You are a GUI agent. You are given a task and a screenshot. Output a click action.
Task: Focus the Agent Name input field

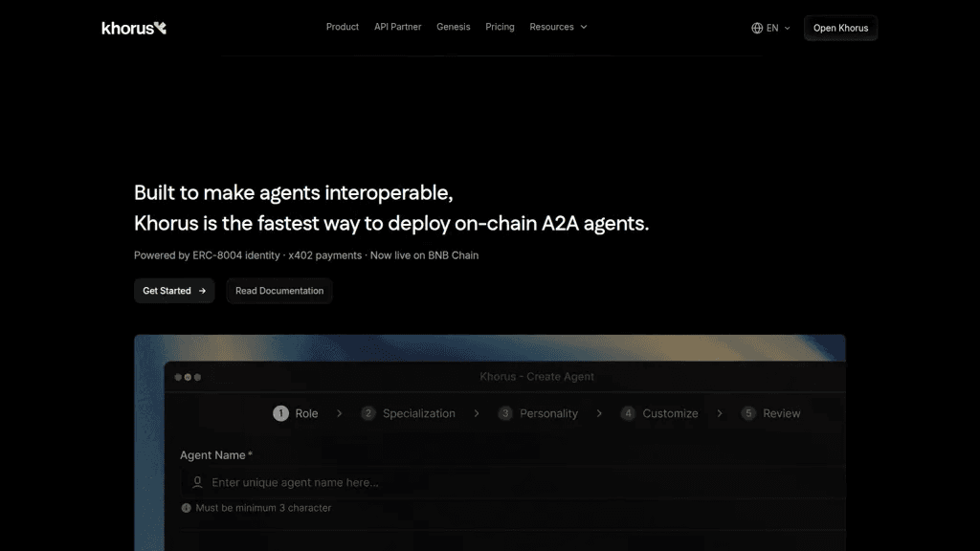coord(513,482)
